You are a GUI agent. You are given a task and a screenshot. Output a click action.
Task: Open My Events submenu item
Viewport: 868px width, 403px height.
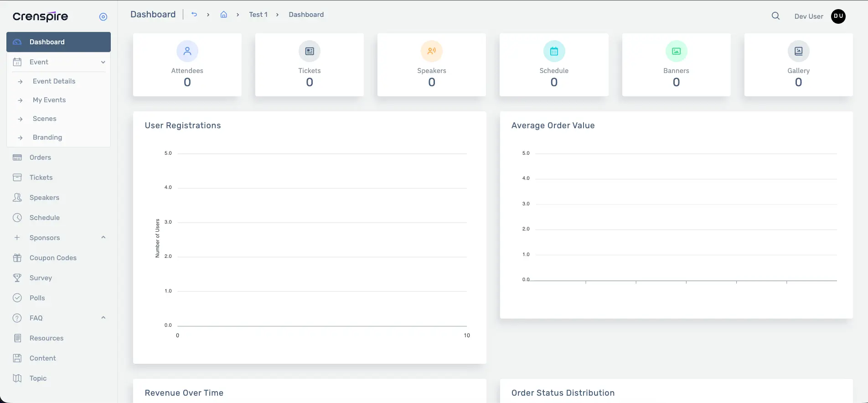(49, 100)
